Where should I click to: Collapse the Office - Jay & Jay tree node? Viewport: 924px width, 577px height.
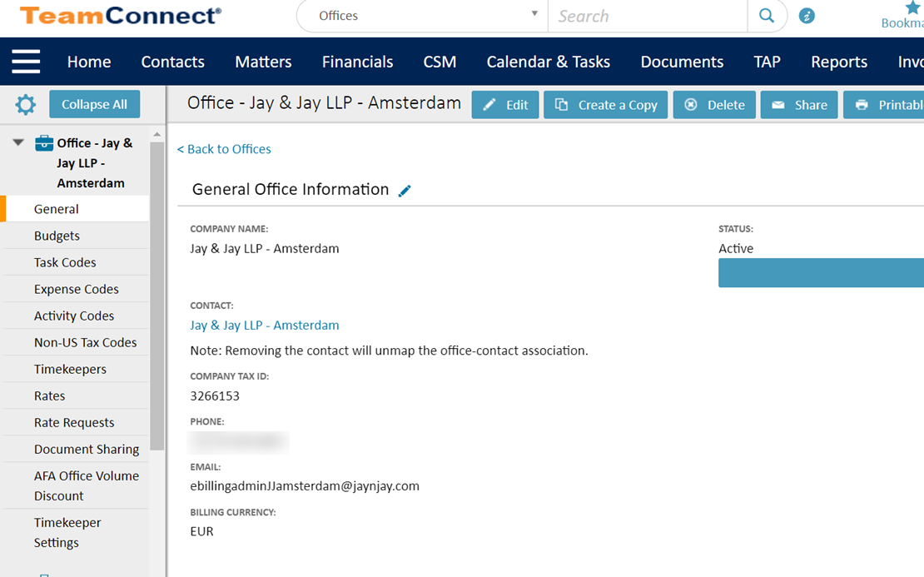click(x=18, y=142)
